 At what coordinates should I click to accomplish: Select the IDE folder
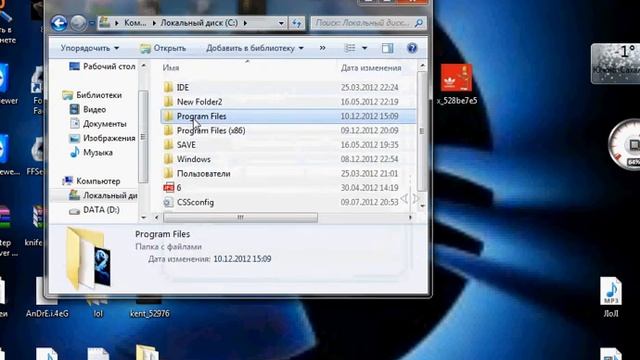(x=182, y=87)
